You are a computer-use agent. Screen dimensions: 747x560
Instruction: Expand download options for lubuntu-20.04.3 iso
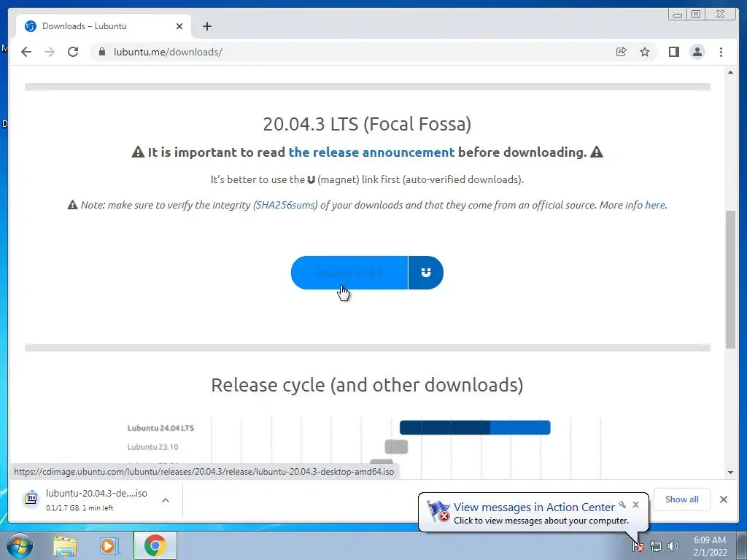coord(166,500)
